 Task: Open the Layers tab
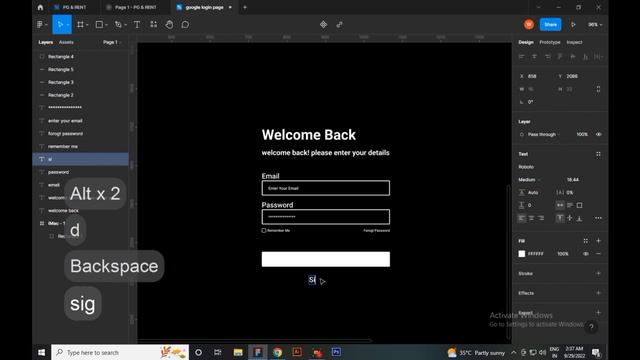[x=45, y=42]
